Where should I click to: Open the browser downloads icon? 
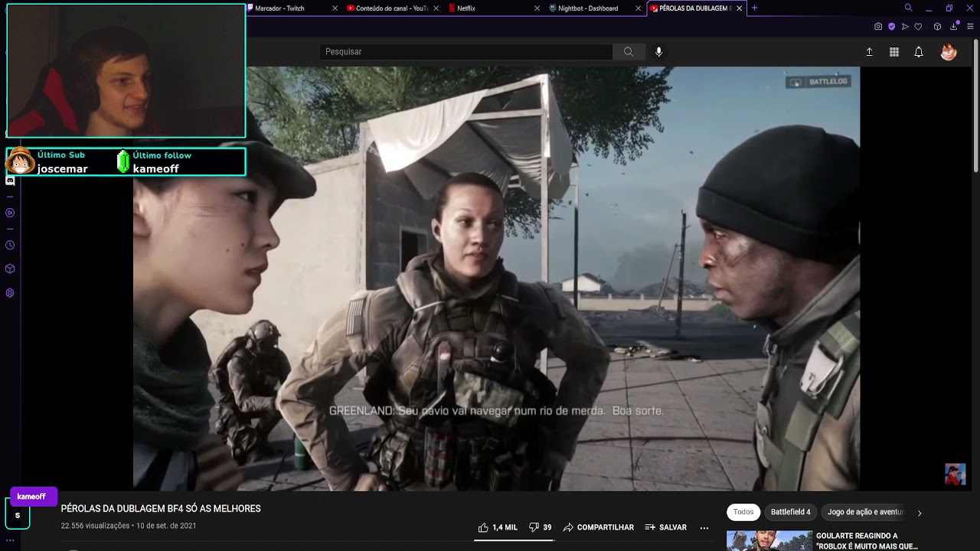point(954,27)
